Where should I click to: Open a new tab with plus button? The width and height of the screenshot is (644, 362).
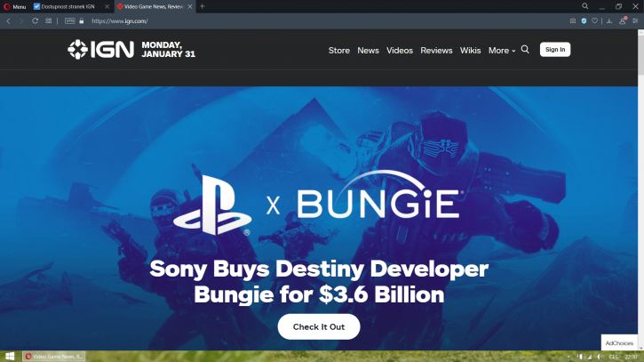(x=202, y=6)
